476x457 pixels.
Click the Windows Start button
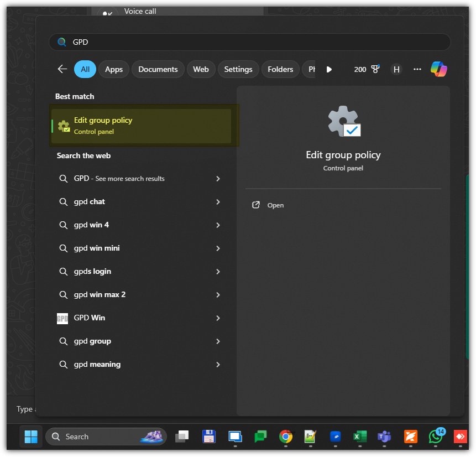click(31, 437)
